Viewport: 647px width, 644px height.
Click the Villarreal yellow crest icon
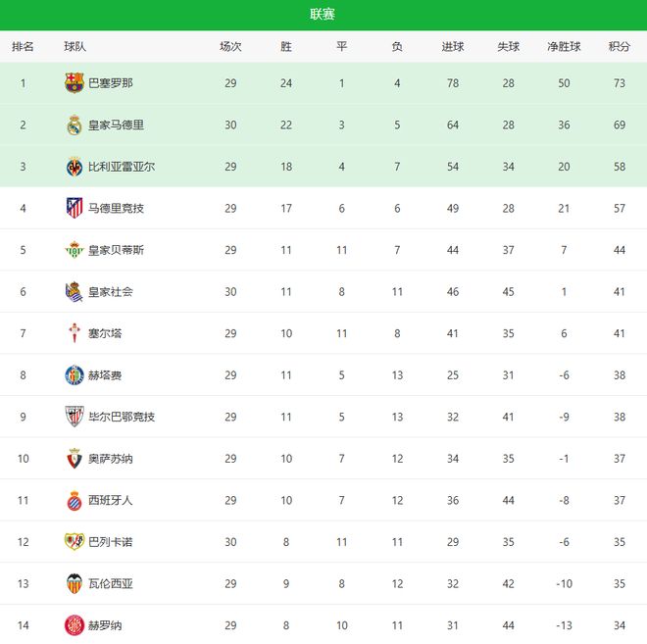pyautogui.click(x=75, y=167)
